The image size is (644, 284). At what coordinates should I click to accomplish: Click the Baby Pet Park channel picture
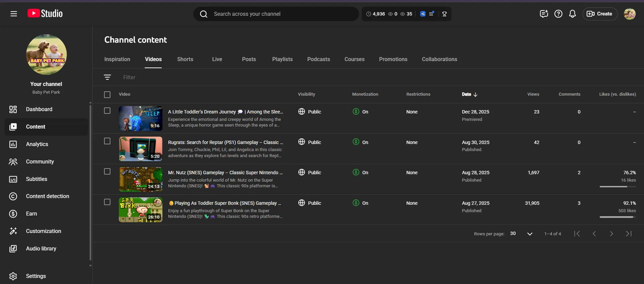click(46, 54)
